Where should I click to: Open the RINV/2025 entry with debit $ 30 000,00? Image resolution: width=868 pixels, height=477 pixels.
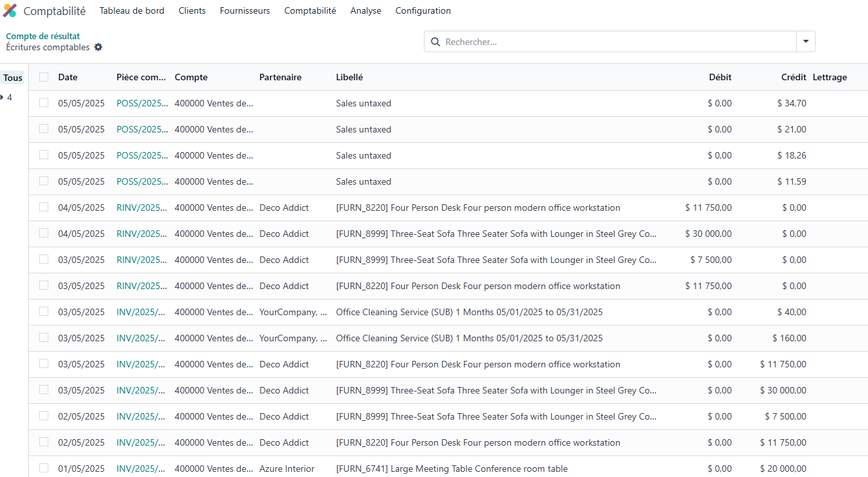142,234
